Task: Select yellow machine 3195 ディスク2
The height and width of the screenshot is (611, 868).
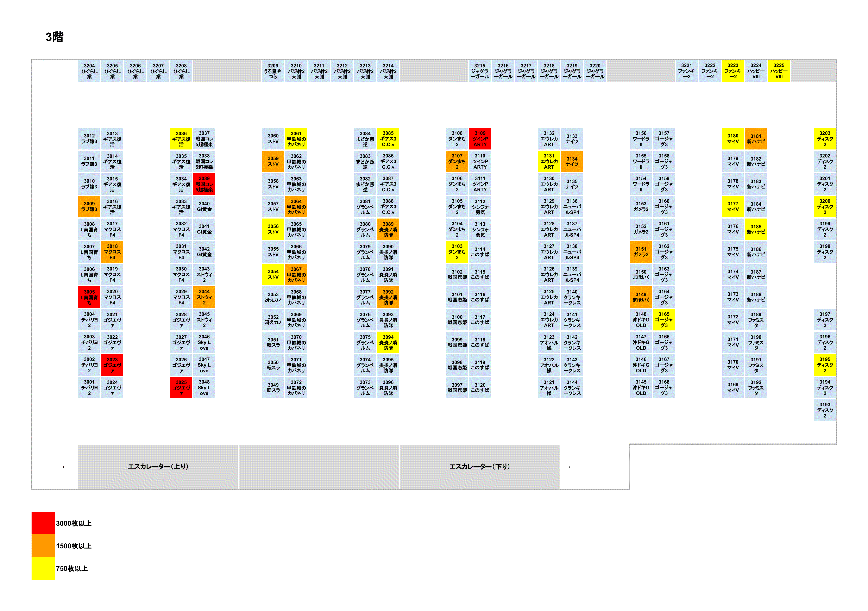Action: [x=825, y=365]
